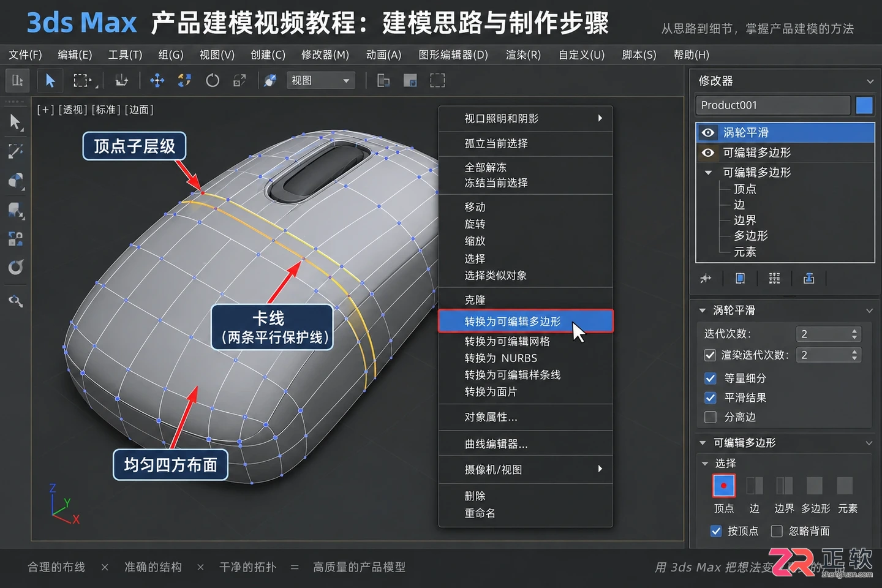
Task: Click the grid-dots icon under modifier stack
Action: coord(774,279)
